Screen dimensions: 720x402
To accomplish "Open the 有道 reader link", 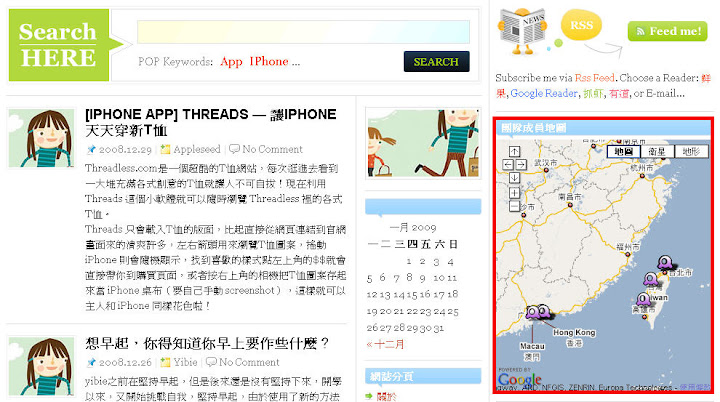I will 619,94.
